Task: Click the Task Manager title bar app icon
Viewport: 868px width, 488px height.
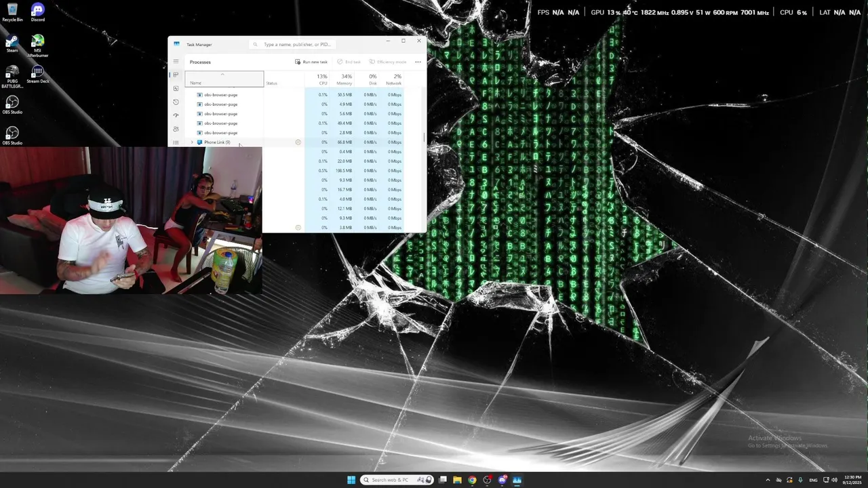Action: pyautogui.click(x=177, y=44)
